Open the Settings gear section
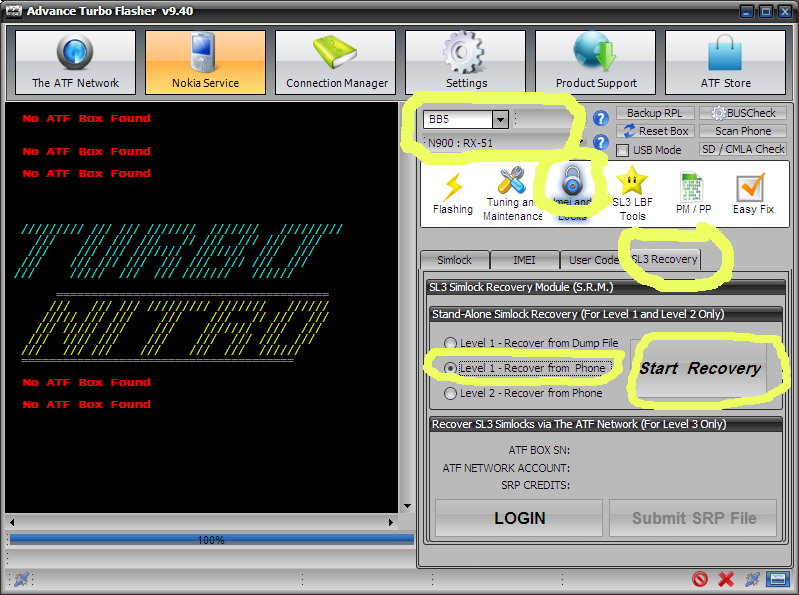799x595 pixels. point(465,62)
